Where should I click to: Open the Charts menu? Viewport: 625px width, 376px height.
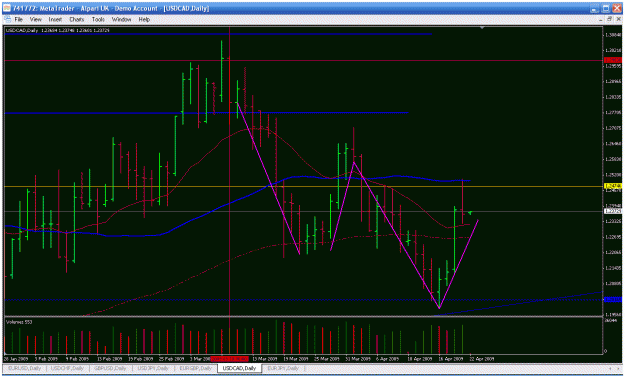[77, 19]
